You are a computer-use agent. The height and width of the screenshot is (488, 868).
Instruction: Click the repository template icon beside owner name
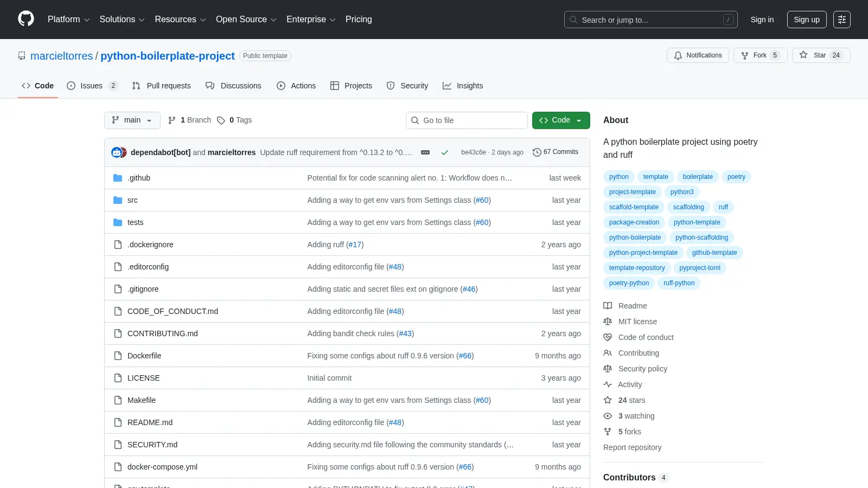point(22,55)
